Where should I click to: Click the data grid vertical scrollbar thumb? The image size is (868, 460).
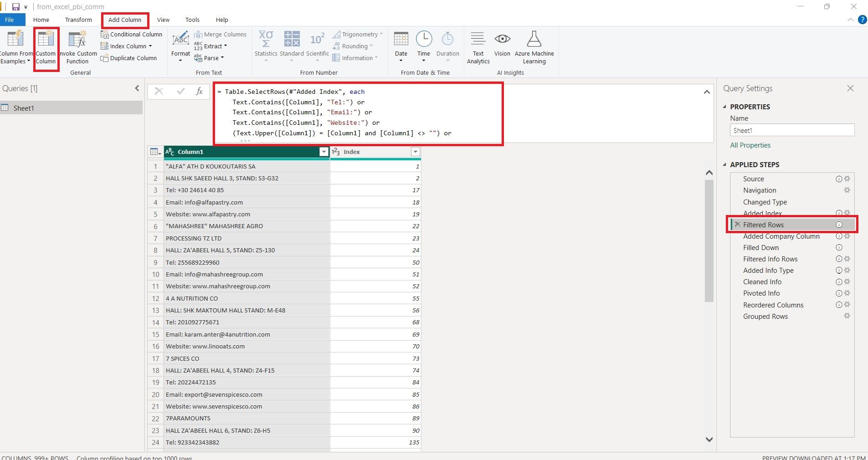pyautogui.click(x=709, y=240)
